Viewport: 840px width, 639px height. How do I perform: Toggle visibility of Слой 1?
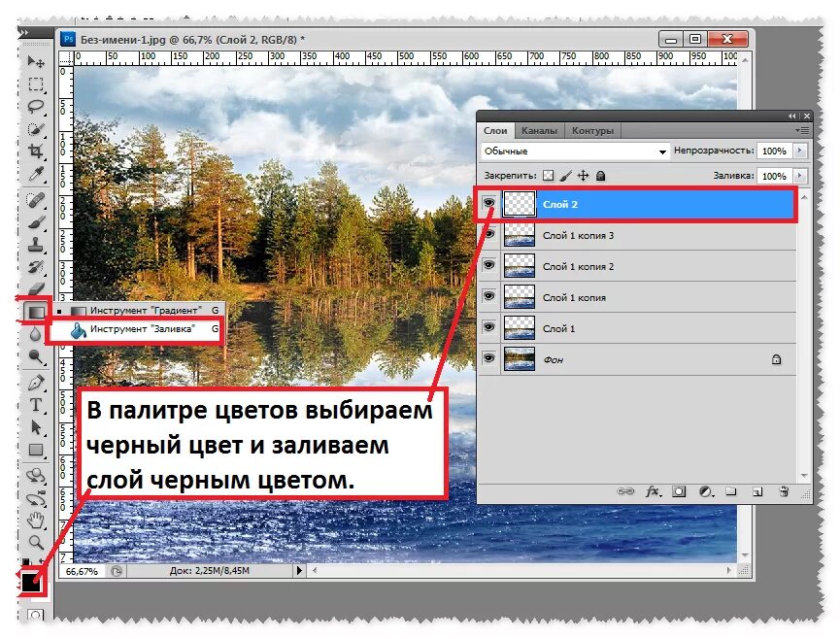point(488,327)
